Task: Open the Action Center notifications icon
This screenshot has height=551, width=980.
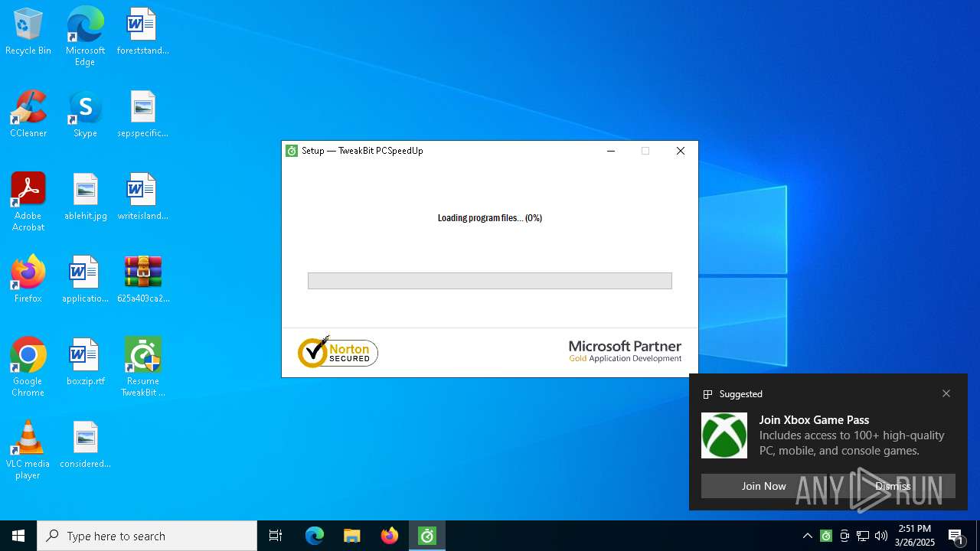Action: coord(957,536)
